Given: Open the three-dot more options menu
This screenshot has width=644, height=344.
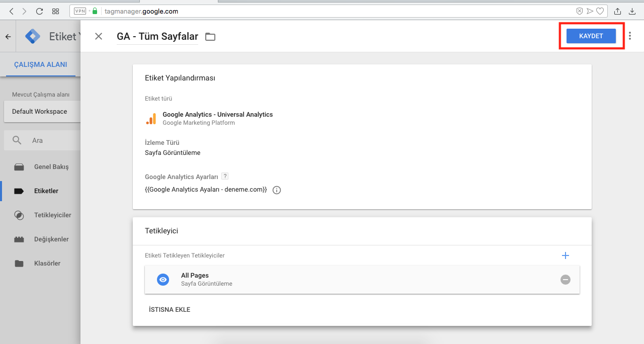Looking at the screenshot, I should click(x=630, y=36).
